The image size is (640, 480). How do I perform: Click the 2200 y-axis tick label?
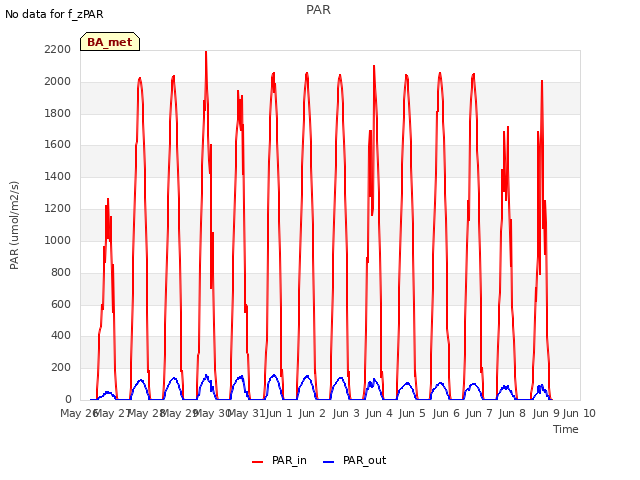[x=58, y=50]
